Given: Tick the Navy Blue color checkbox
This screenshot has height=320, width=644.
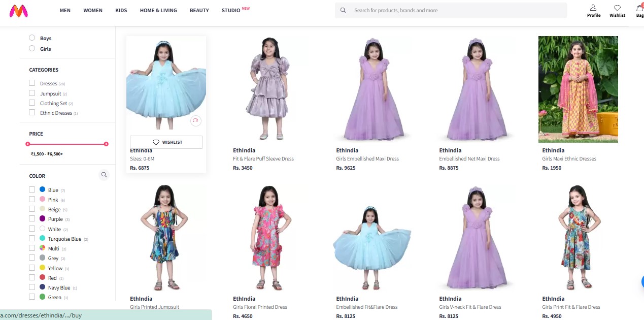Looking at the screenshot, I should 32,287.
